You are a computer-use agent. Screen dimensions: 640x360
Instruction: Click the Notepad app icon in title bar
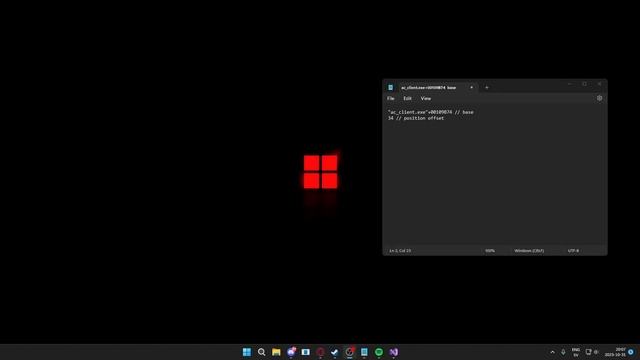(391, 87)
